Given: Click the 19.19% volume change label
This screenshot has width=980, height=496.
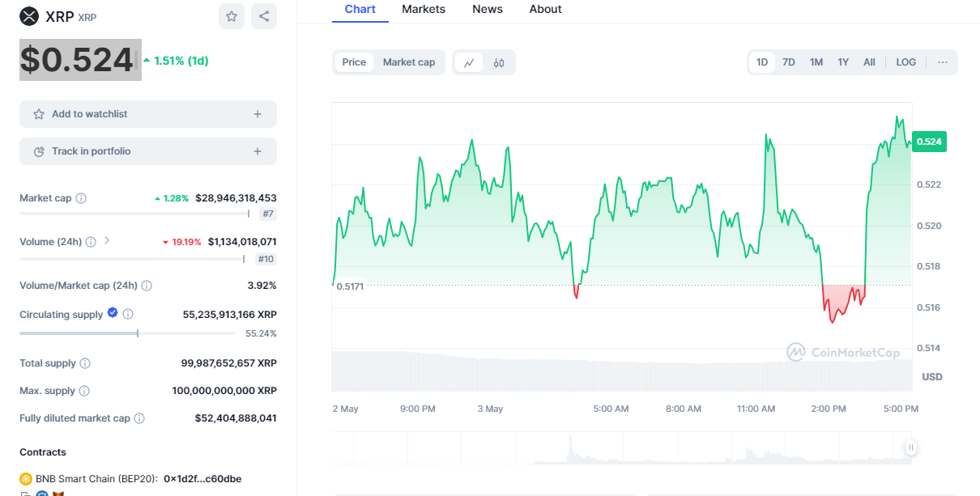Looking at the screenshot, I should coord(181,242).
